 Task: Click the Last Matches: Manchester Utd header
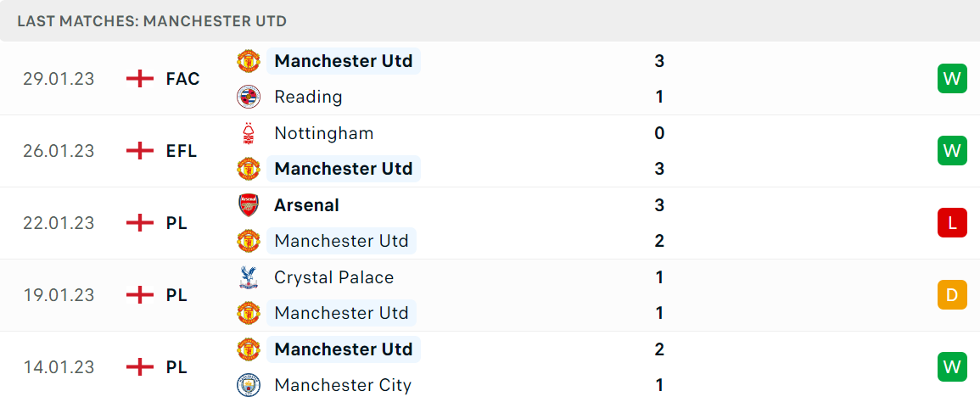pyautogui.click(x=152, y=20)
